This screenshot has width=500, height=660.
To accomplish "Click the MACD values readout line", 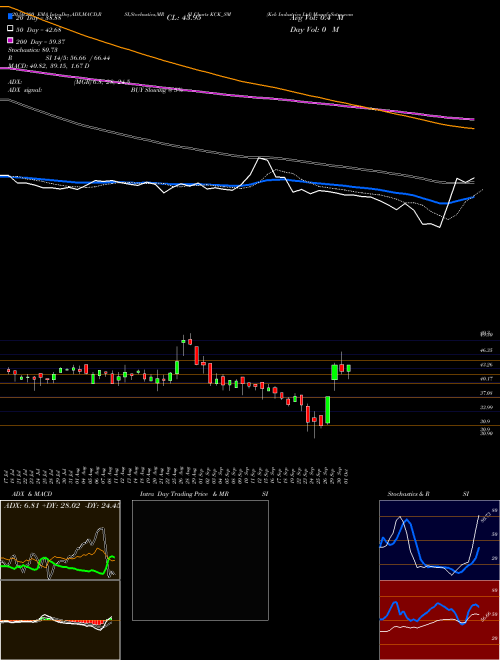I will click(x=49, y=66).
